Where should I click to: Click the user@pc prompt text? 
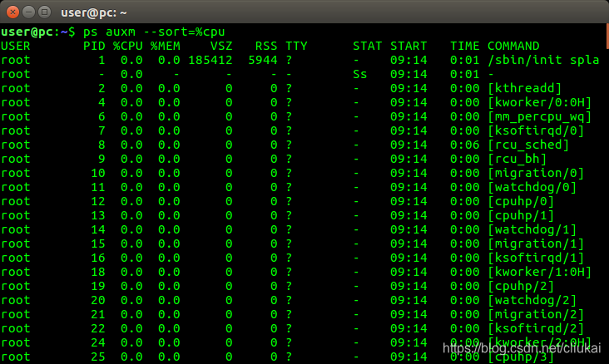pyautogui.click(x=27, y=32)
